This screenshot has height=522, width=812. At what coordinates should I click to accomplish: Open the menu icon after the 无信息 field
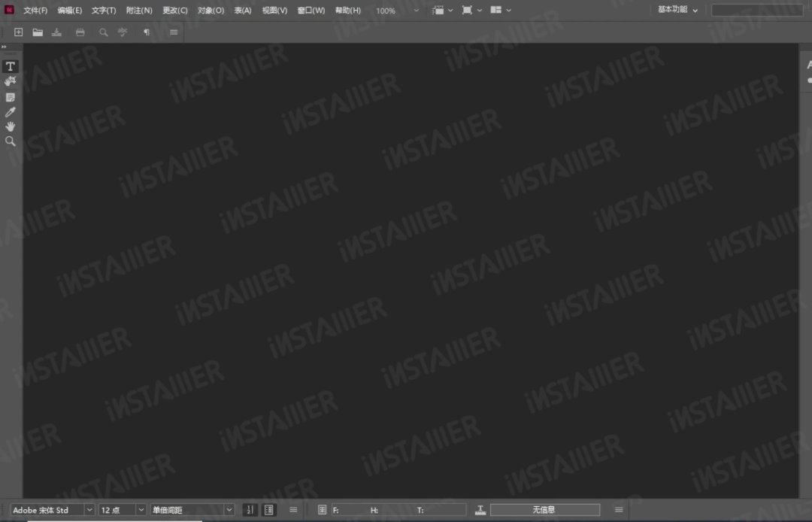[619, 510]
